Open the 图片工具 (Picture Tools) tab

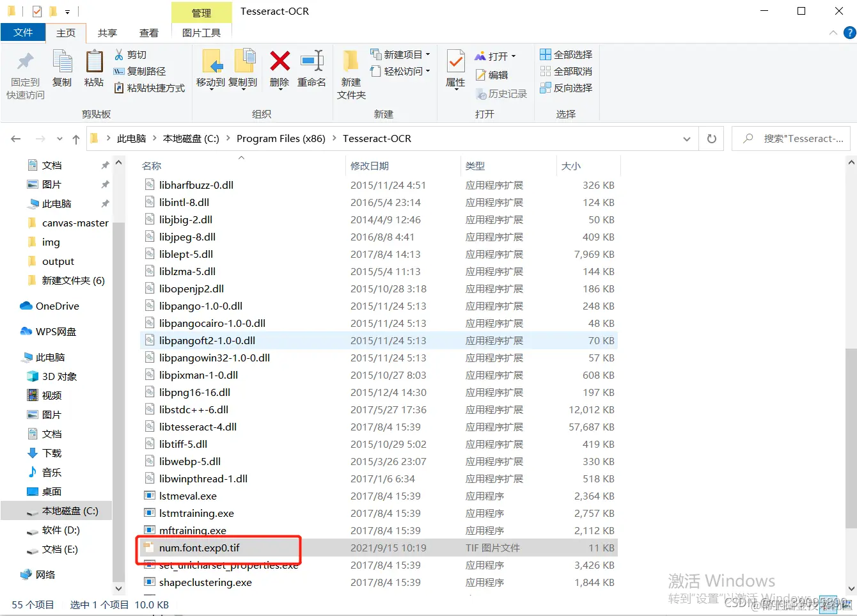click(201, 33)
